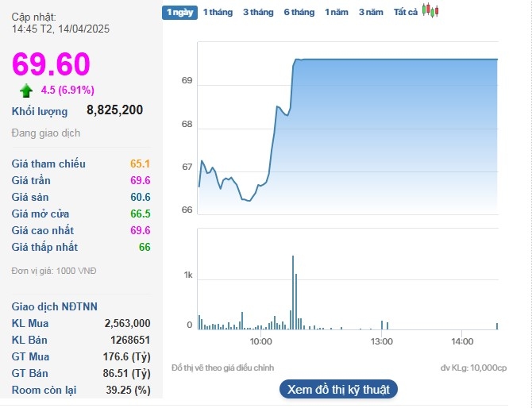
Task: Click the 14:00 time axis label
Action: tap(461, 341)
